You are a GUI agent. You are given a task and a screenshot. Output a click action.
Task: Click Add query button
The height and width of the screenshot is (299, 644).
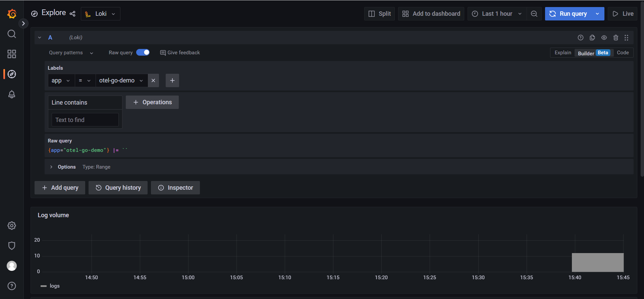click(60, 188)
